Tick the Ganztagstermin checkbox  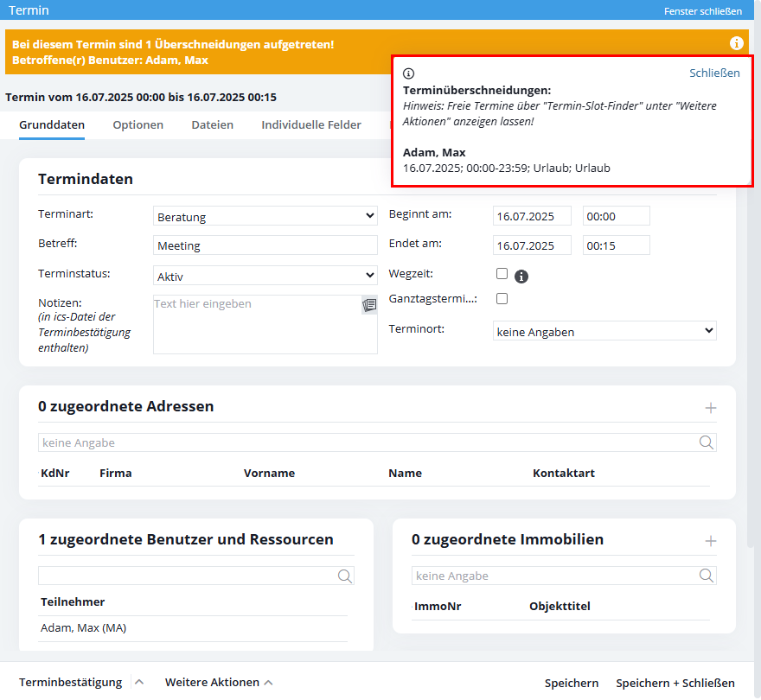[x=502, y=299]
